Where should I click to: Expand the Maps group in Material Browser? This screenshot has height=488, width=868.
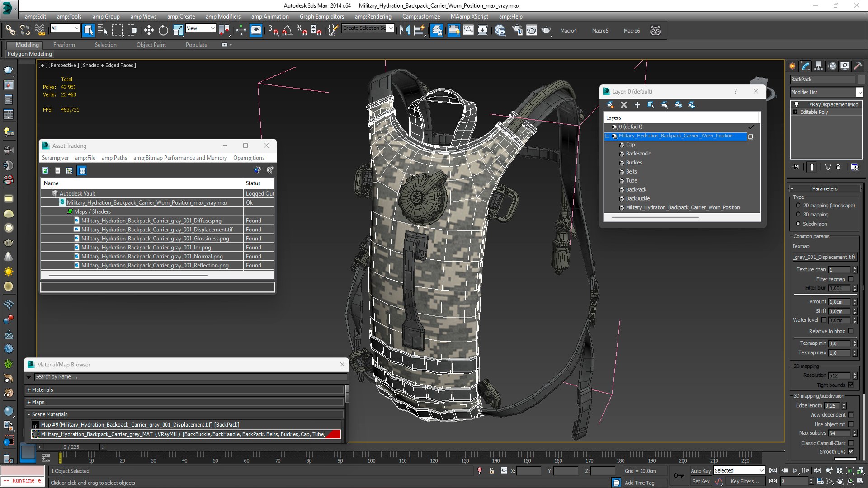pyautogui.click(x=29, y=402)
